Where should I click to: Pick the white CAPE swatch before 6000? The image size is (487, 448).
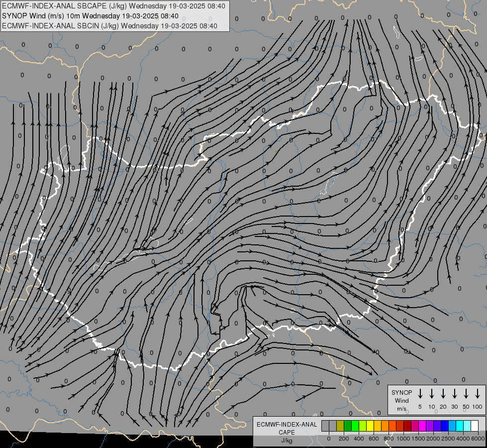click(x=475, y=426)
